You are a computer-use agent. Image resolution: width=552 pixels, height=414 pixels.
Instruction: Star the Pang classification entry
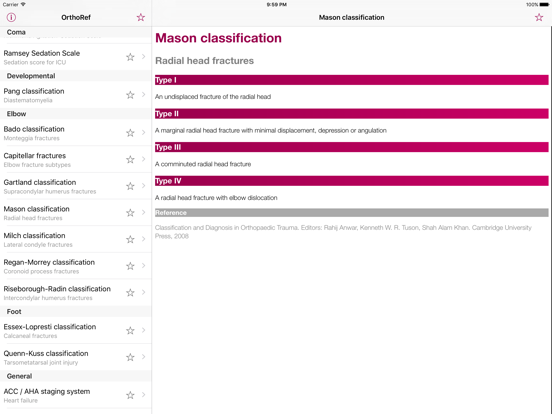130,95
